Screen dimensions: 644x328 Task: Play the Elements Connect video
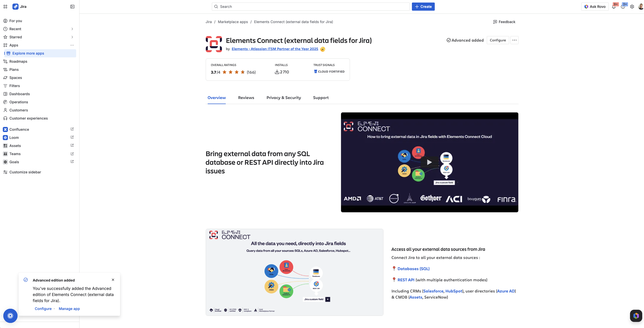pos(429,162)
